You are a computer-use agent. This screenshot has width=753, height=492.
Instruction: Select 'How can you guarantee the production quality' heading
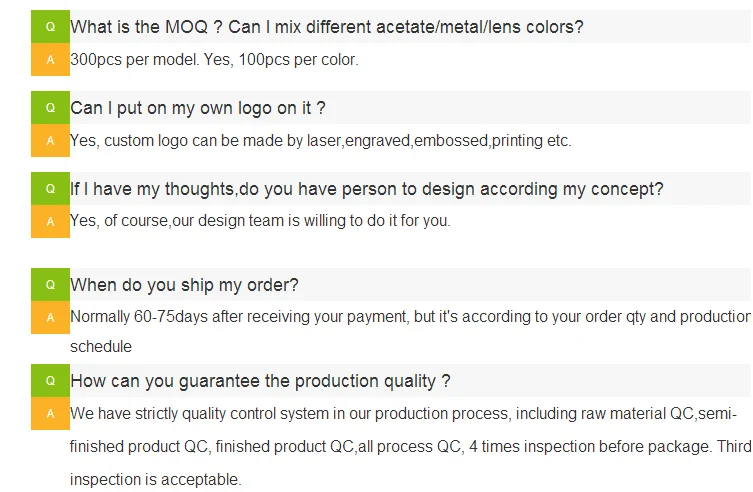coord(260,381)
